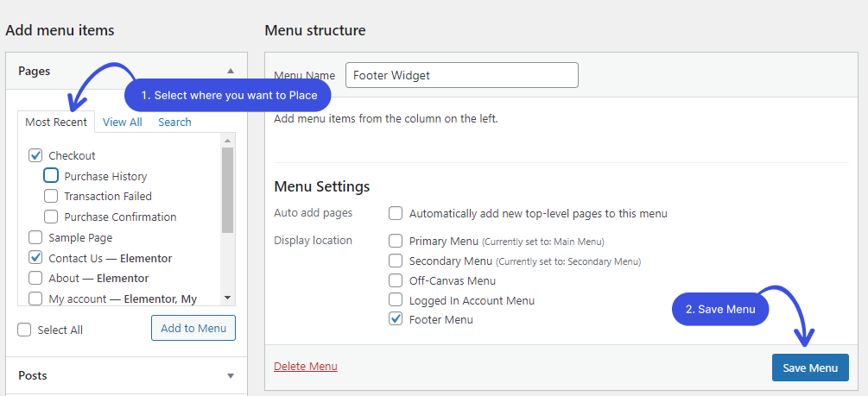The height and width of the screenshot is (396, 868).
Task: Check the Sample Page checkbox
Action: (x=35, y=238)
